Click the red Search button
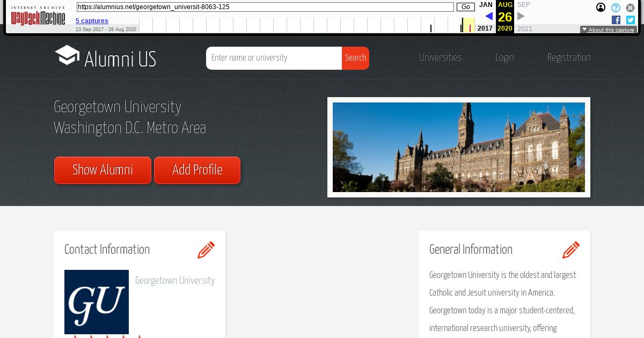The width and height of the screenshot is (644, 338). point(355,58)
